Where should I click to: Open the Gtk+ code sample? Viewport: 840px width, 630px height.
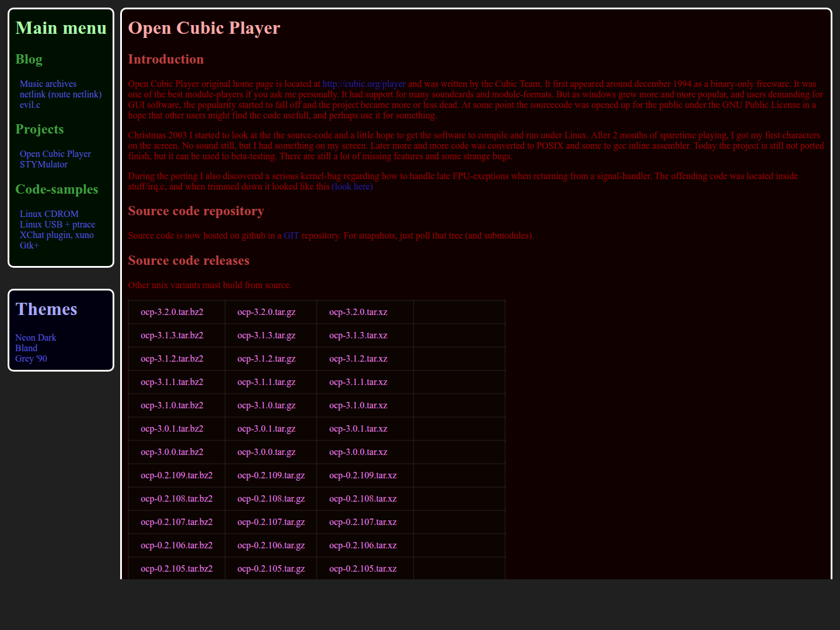(29, 246)
